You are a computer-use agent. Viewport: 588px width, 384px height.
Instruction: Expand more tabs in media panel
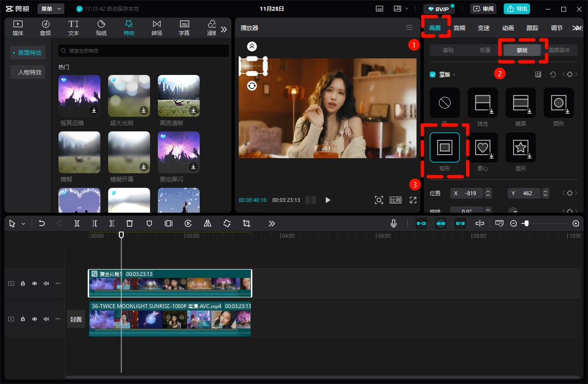click(x=224, y=29)
